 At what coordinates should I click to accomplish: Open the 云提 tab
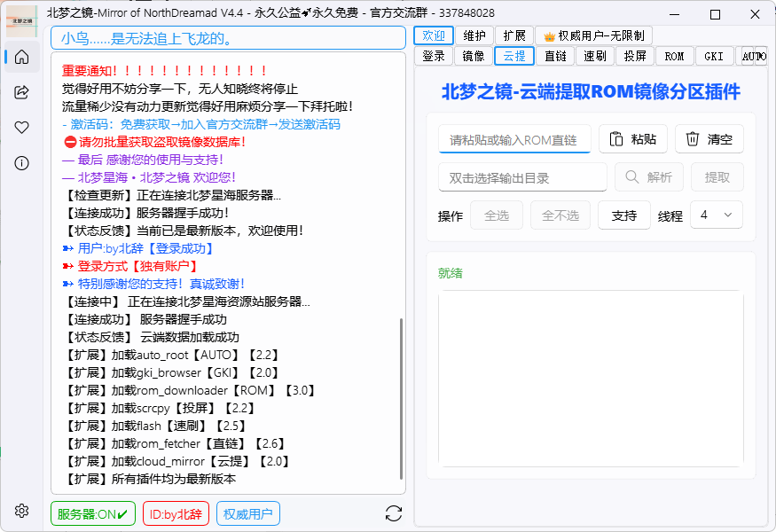coord(513,56)
